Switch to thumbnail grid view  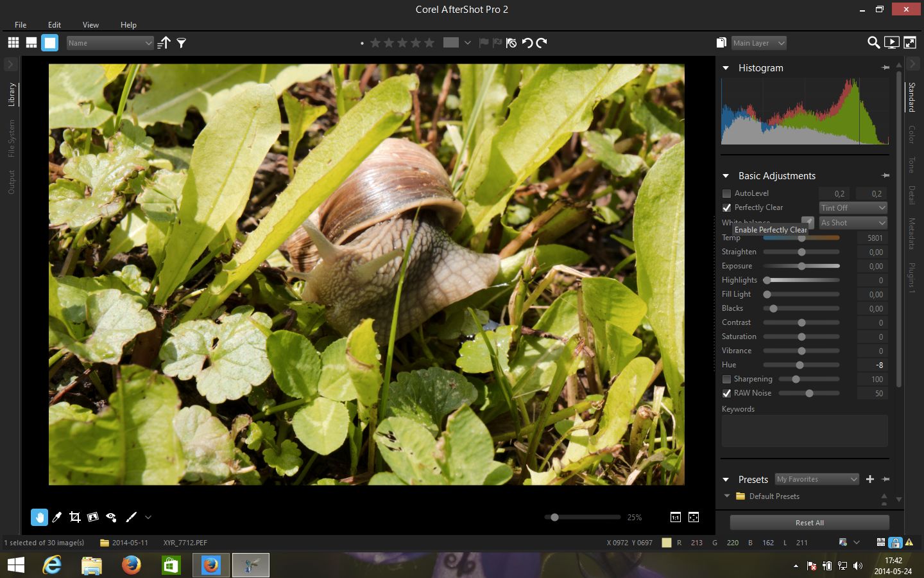[13, 43]
